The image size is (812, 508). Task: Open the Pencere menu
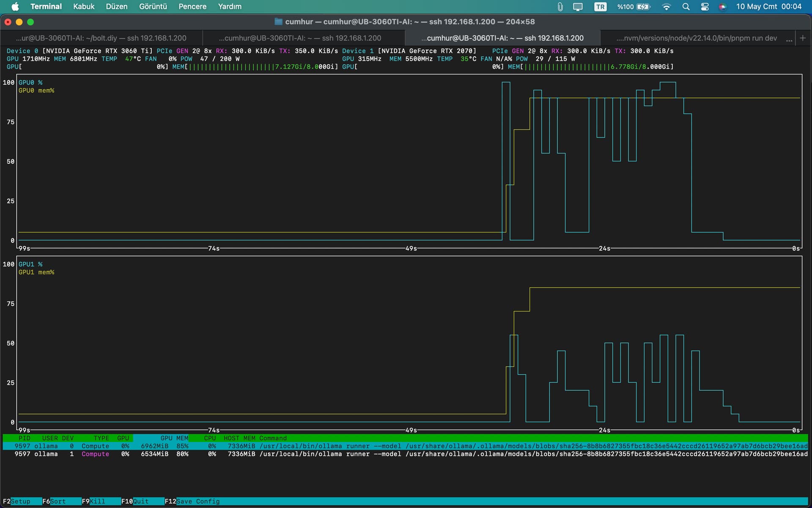(192, 6)
